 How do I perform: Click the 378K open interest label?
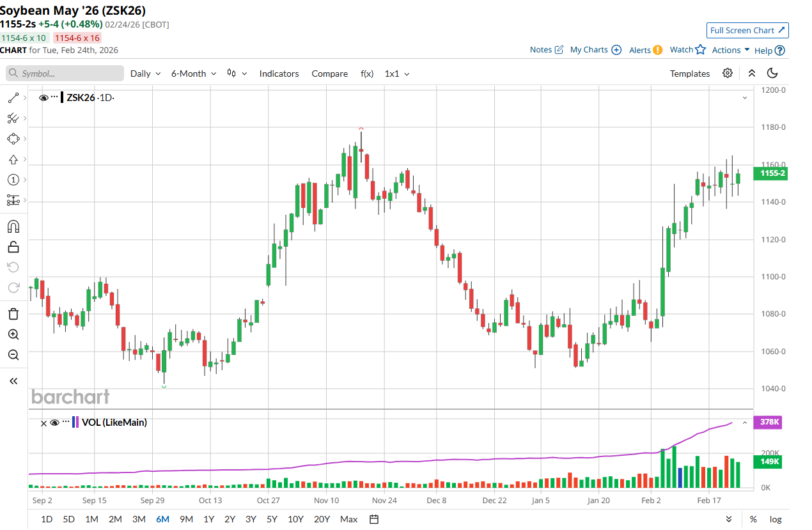click(x=767, y=422)
